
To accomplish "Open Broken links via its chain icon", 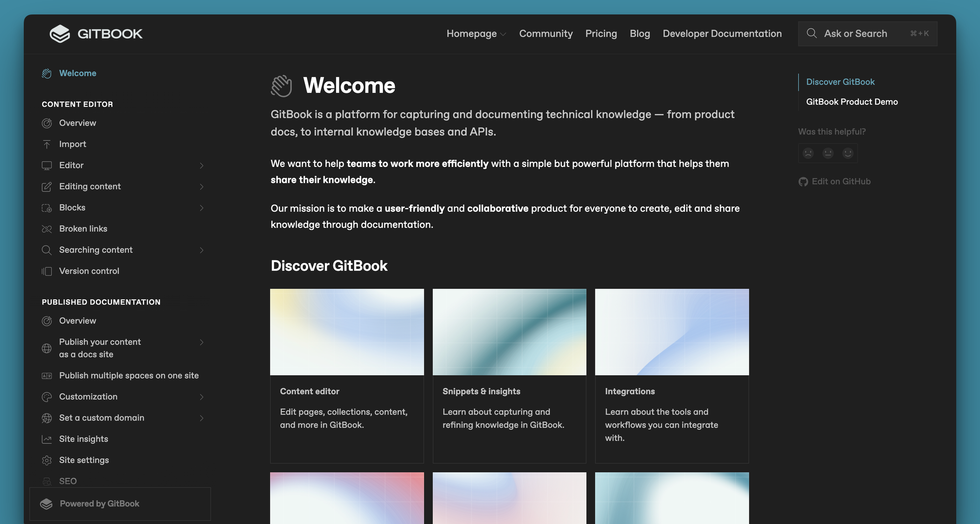I will 47,228.
